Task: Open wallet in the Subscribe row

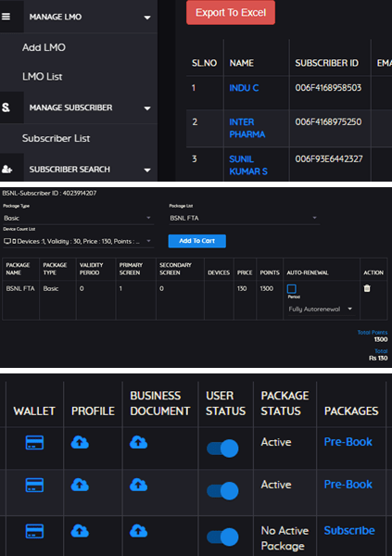Action: pyautogui.click(x=34, y=531)
